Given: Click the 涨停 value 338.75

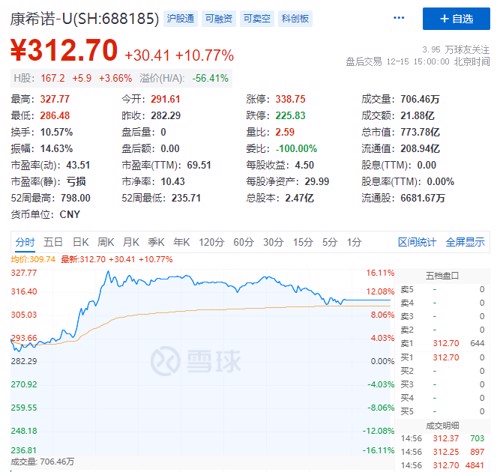Looking at the screenshot, I should point(290,99).
